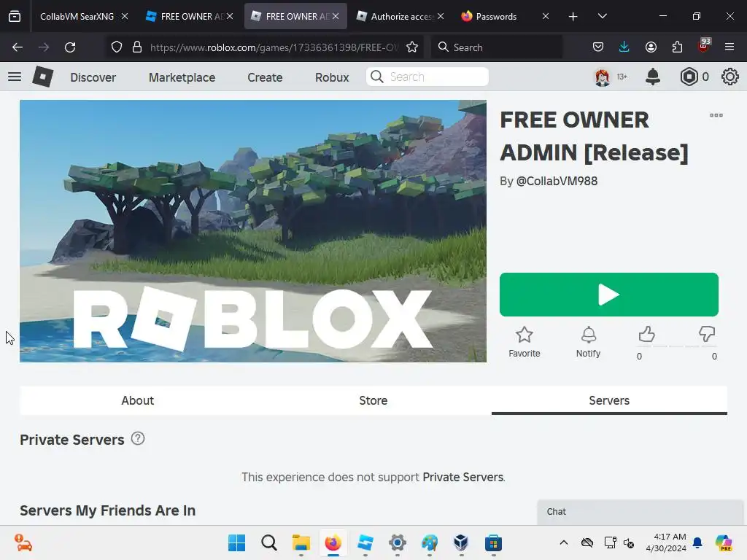Open Create in Roblox navigation

point(265,77)
